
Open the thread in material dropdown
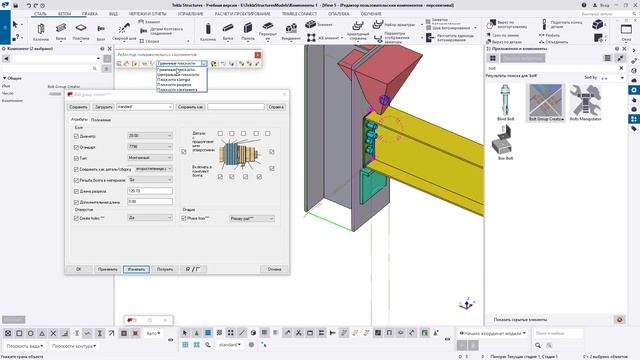(150, 180)
